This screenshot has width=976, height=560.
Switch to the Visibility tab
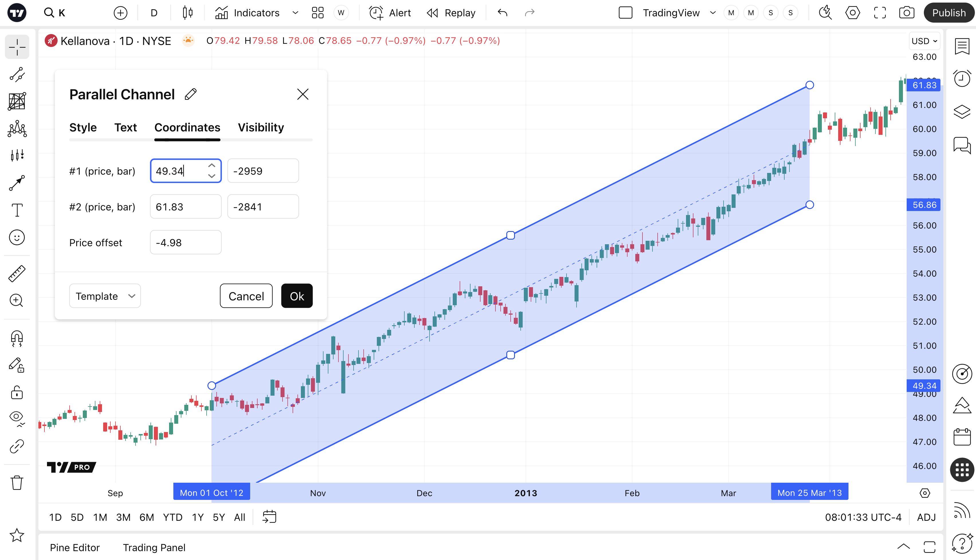point(260,127)
